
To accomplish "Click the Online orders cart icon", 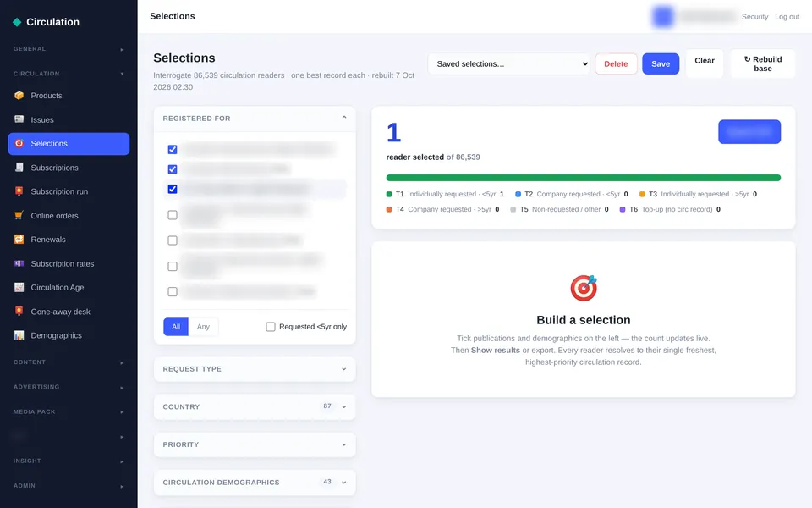I will pyautogui.click(x=19, y=215).
